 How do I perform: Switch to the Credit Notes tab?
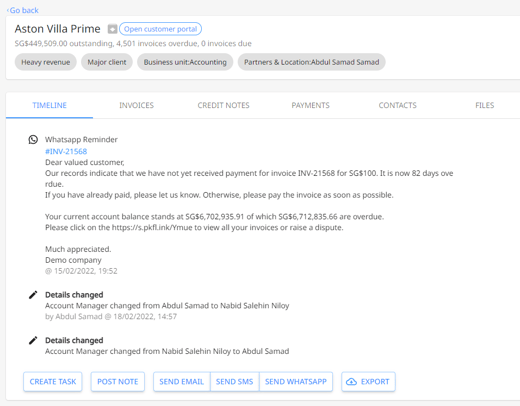(x=223, y=105)
